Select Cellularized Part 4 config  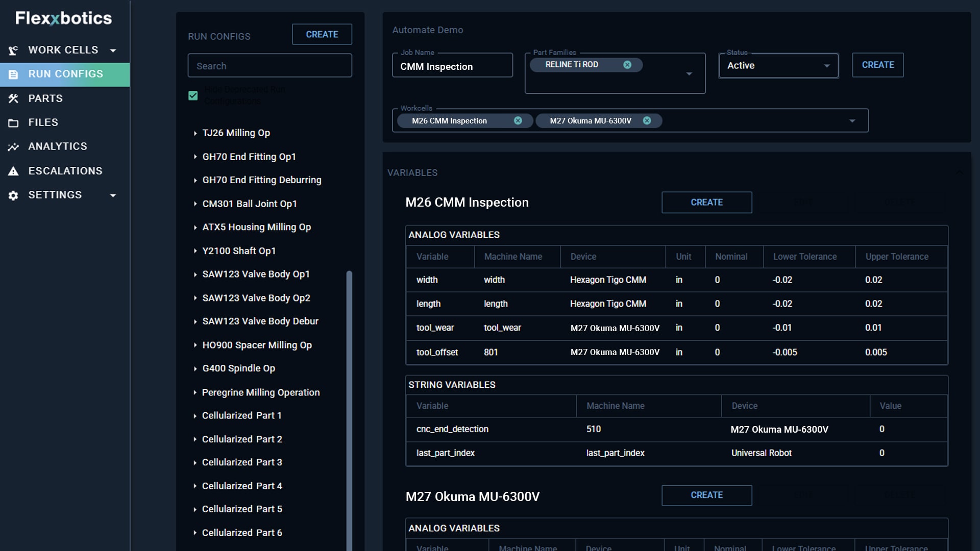pos(242,486)
